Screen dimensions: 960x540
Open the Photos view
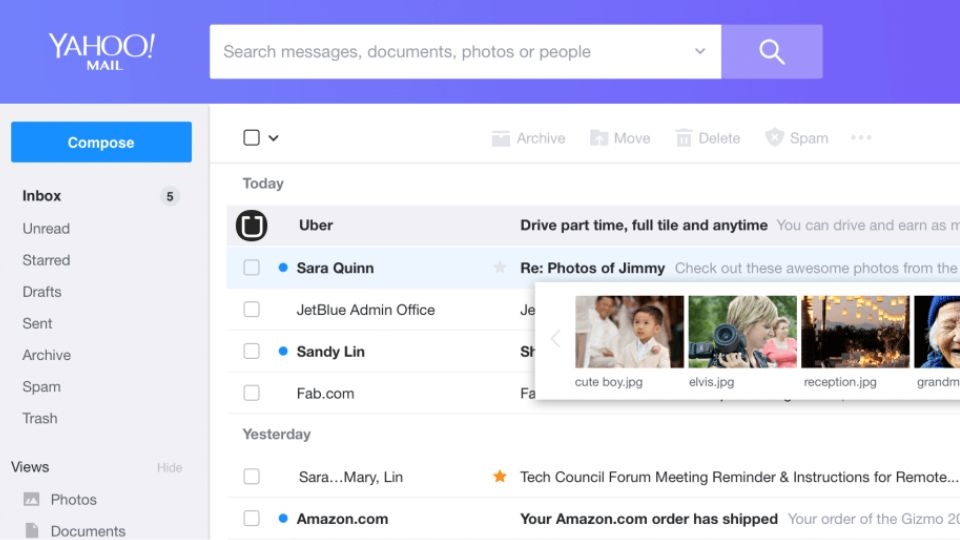(73, 500)
